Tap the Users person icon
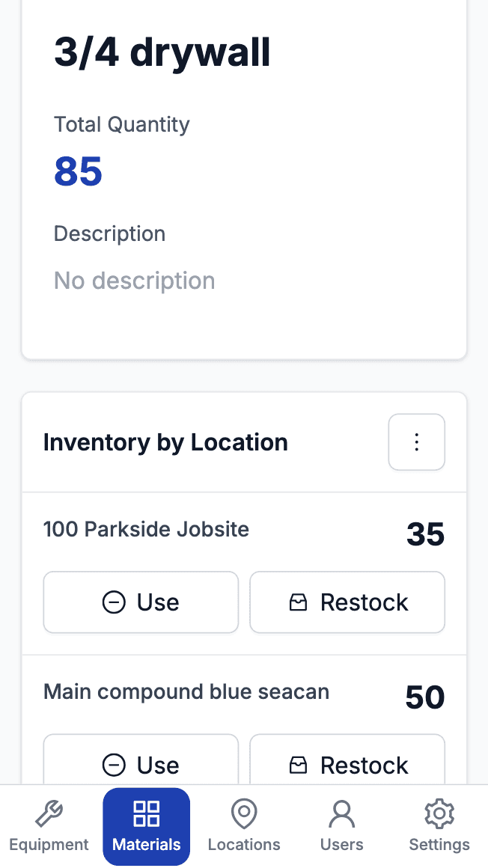The image size is (488, 868). 341,813
